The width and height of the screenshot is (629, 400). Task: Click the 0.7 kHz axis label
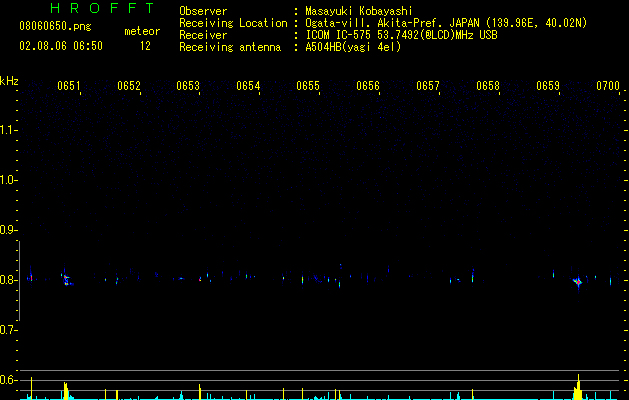point(8,330)
